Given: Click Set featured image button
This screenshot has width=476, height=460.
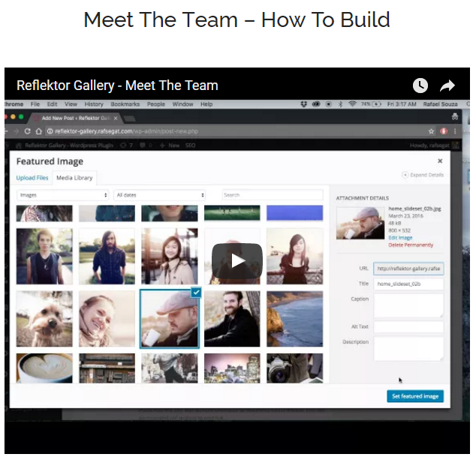Looking at the screenshot, I should point(415,396).
